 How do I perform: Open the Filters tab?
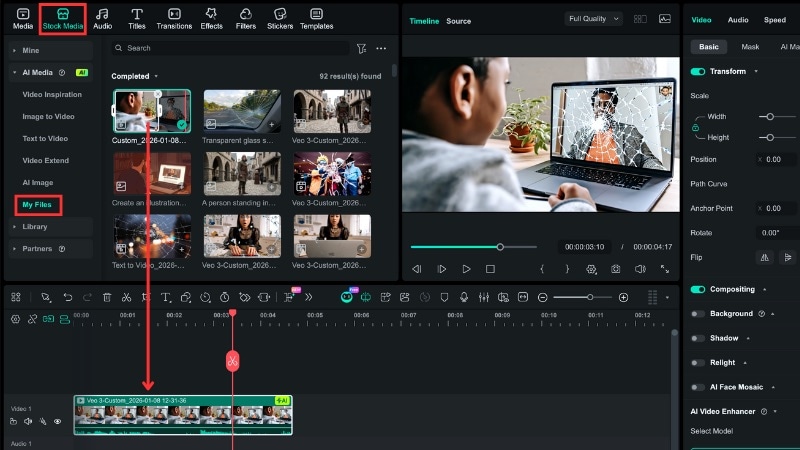click(245, 19)
